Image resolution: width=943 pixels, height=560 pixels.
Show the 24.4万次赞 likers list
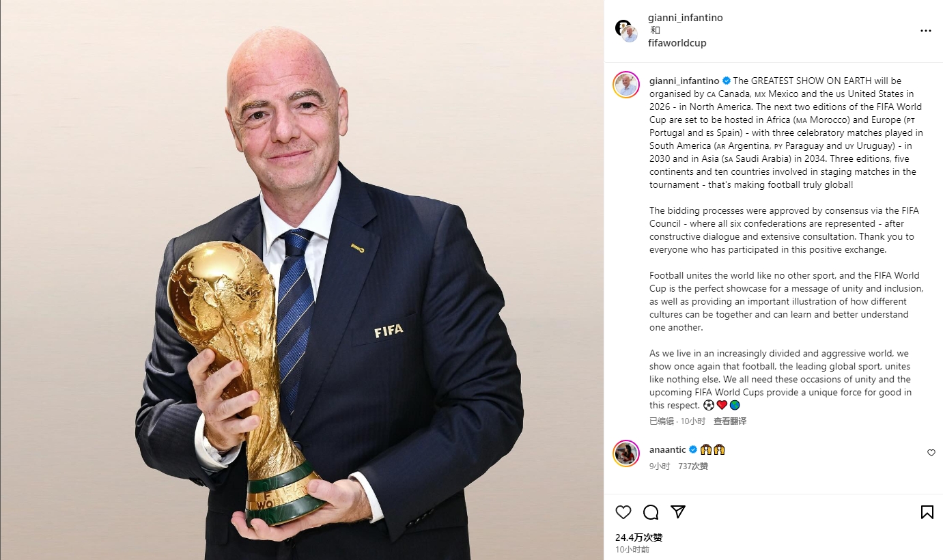pyautogui.click(x=638, y=537)
